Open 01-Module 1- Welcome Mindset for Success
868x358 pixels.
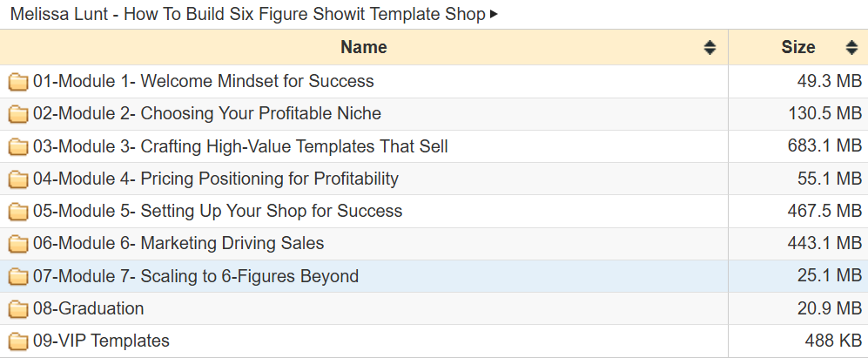(203, 81)
